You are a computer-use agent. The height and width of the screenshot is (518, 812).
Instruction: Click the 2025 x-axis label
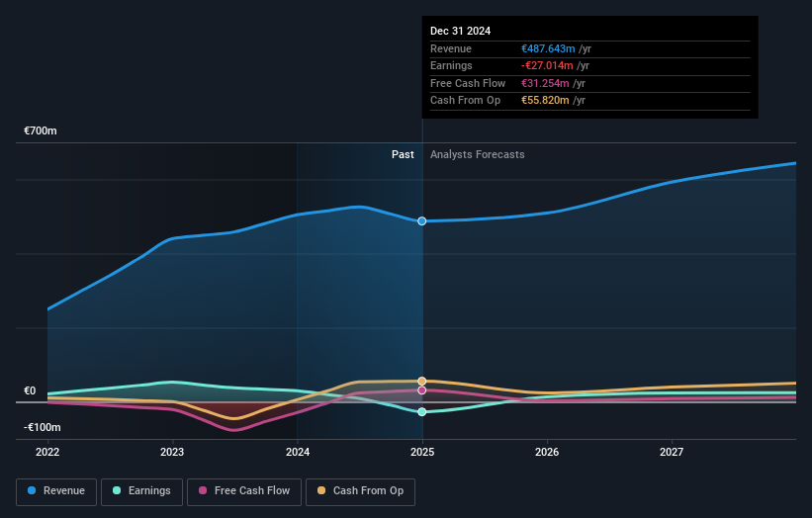[422, 453]
